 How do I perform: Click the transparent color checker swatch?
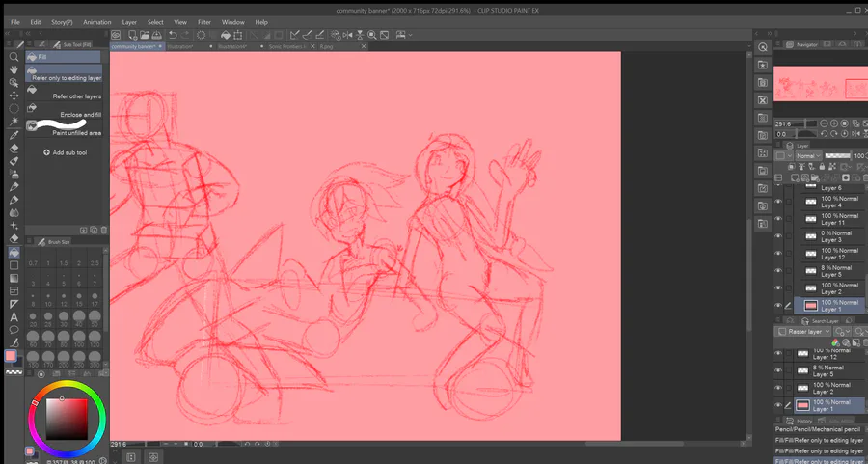[14, 372]
